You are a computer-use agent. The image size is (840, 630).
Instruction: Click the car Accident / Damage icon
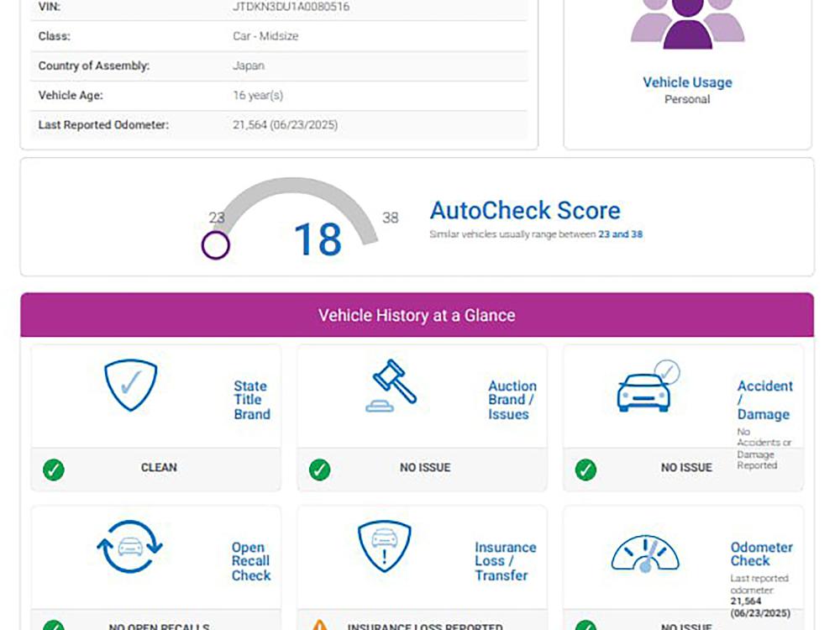(x=647, y=387)
